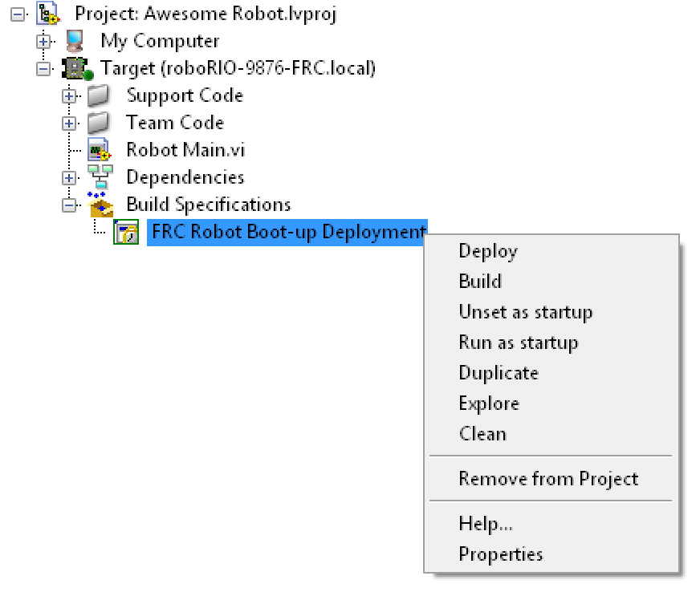Click the Build Specifications box icon
This screenshot has height=592, width=700.
[100, 205]
